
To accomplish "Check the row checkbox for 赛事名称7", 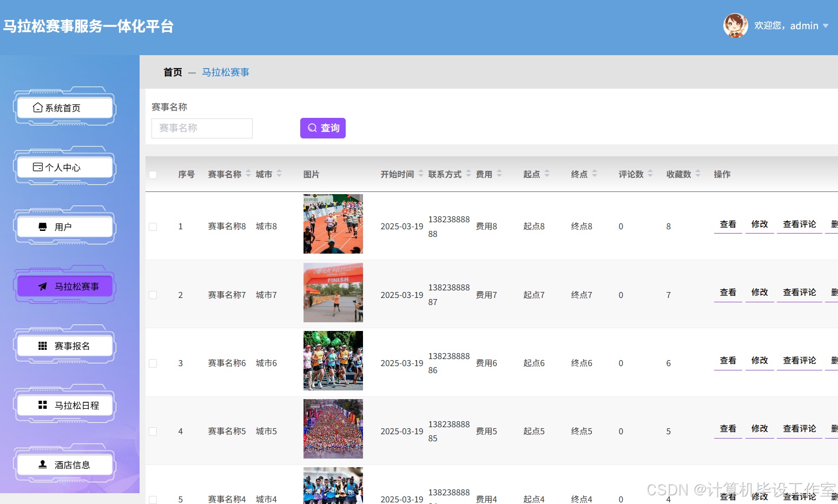I will pos(153,295).
